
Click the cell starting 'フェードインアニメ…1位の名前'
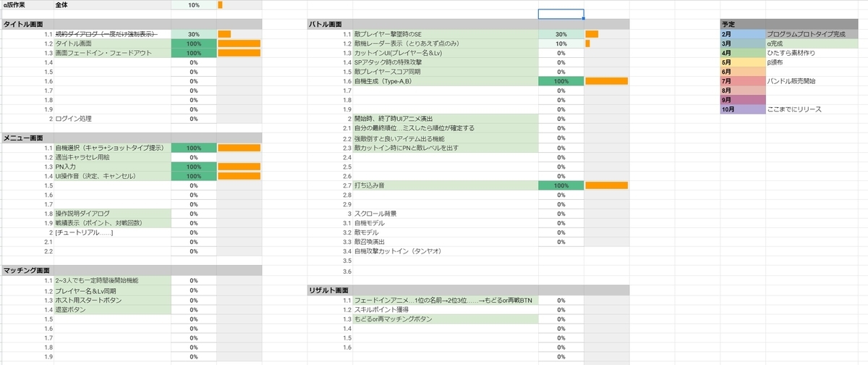tap(446, 300)
